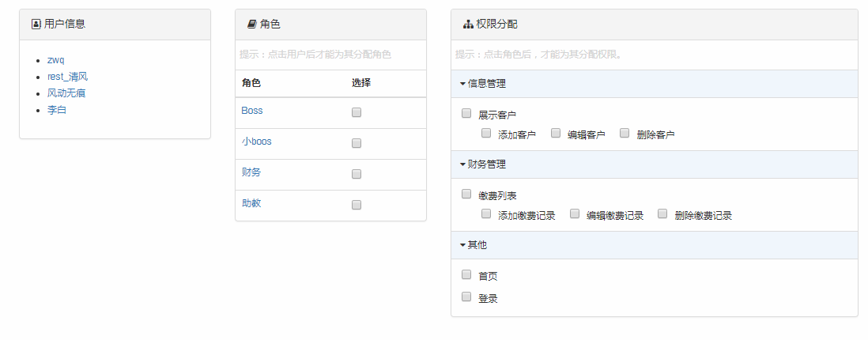Viewport: 868px width, 340px height.
Task: Tick the checkbox for Boss role
Action: point(357,112)
